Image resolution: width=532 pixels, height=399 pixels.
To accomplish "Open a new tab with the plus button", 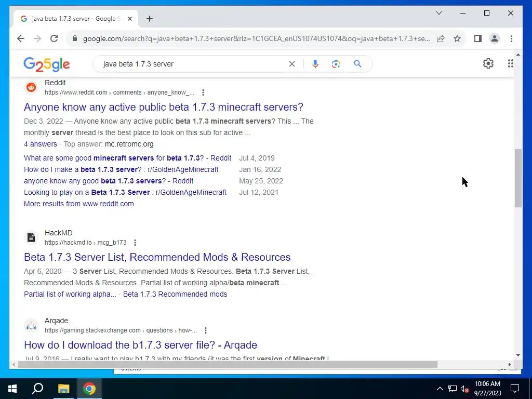I will (150, 19).
